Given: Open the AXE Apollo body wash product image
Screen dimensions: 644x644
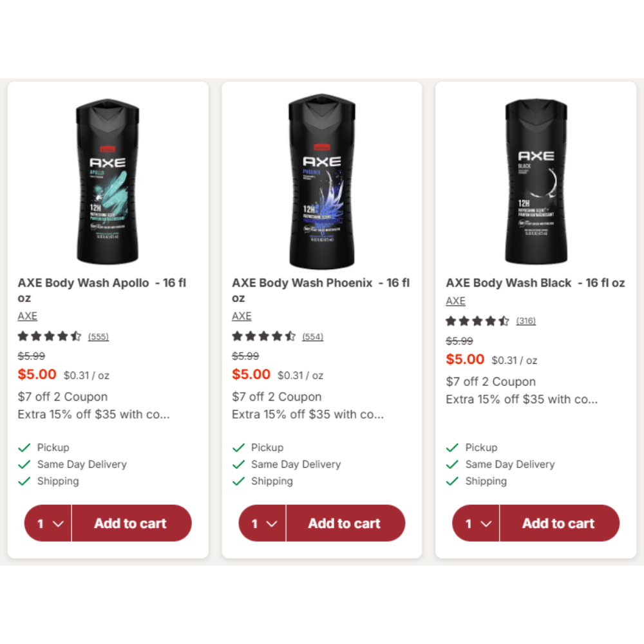Looking at the screenshot, I should [x=108, y=181].
